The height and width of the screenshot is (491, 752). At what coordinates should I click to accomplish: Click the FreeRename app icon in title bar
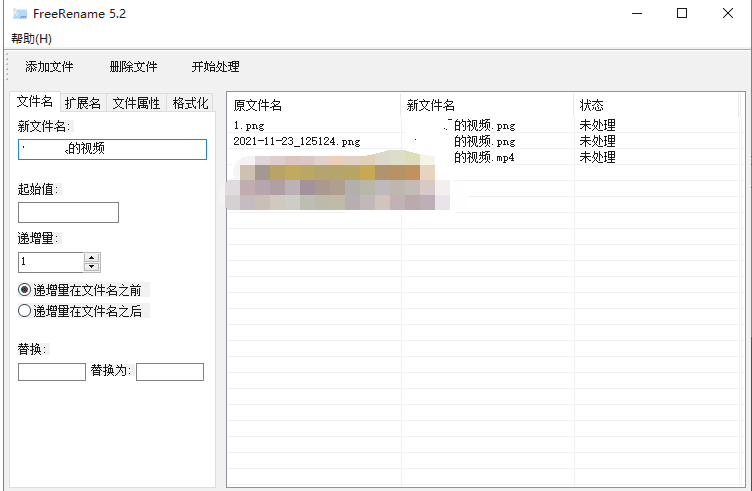click(x=20, y=14)
